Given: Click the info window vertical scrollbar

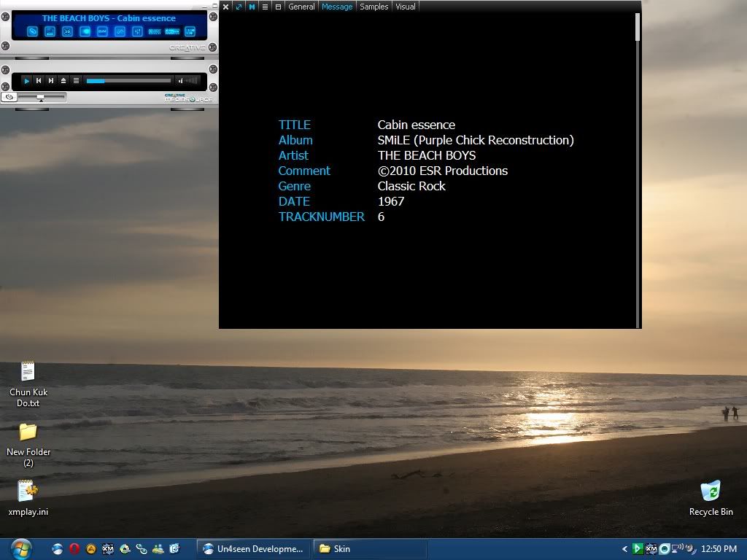Looking at the screenshot, I should [638, 169].
